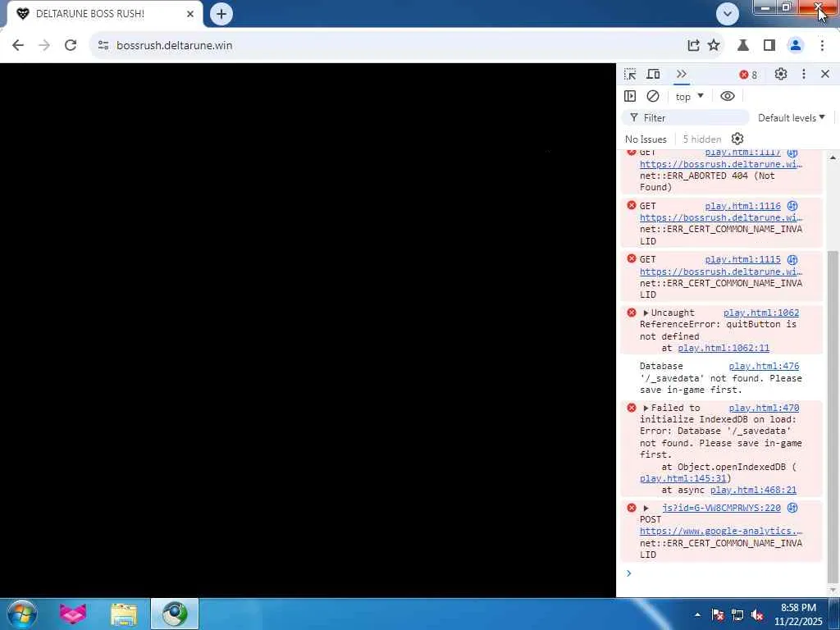Close the DevTools panel
The image size is (840, 630).
[825, 74]
